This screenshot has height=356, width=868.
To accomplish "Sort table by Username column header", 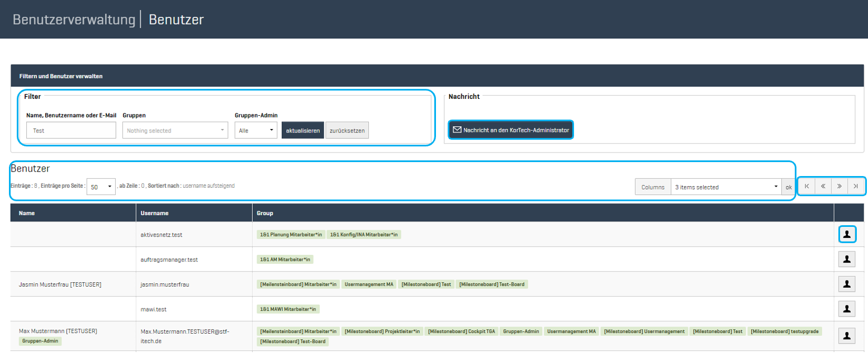I will pyautogui.click(x=155, y=213).
